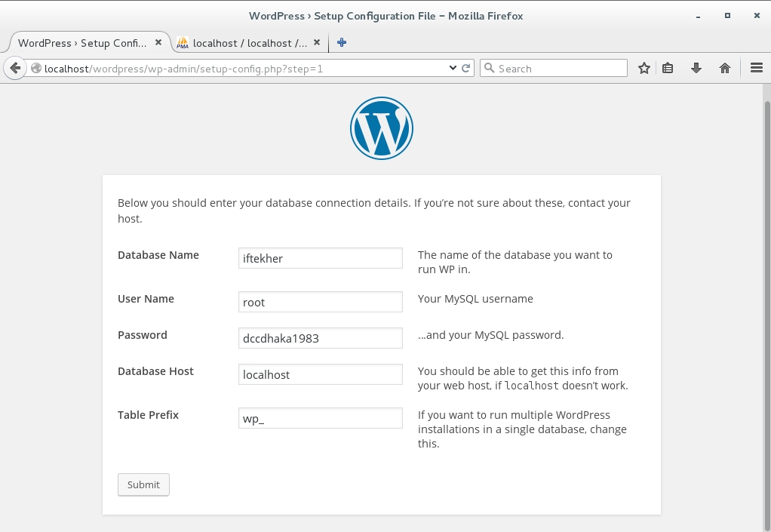The image size is (771, 532).
Task: Close the phpMyAdmin tab
Action: [x=316, y=43]
